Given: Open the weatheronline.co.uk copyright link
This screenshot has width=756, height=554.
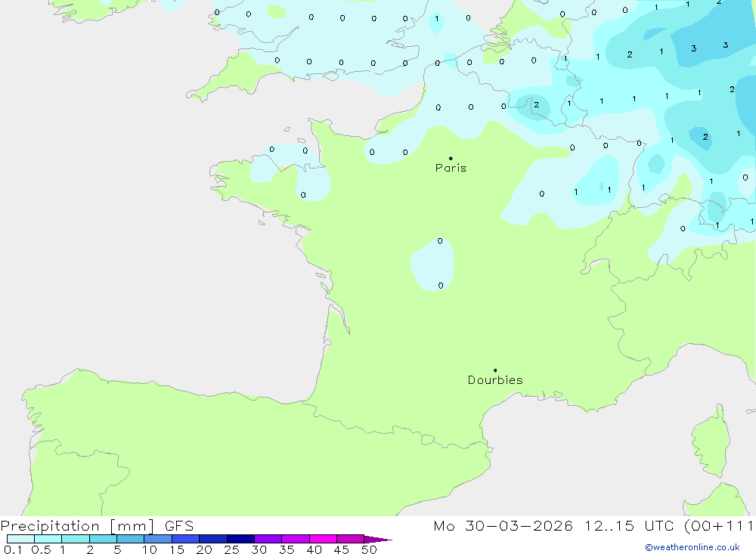Looking at the screenshot, I should (692, 547).
